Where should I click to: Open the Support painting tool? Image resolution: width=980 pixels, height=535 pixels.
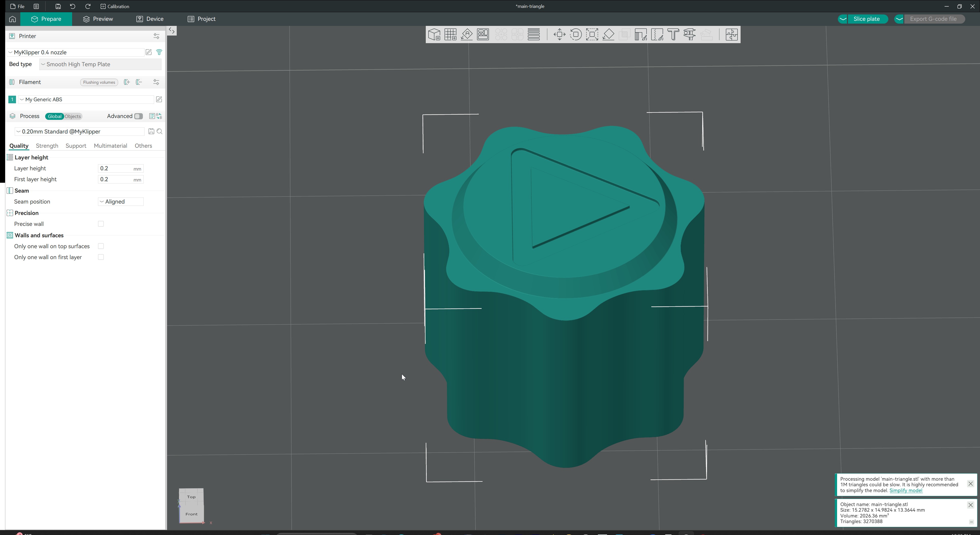pos(641,35)
